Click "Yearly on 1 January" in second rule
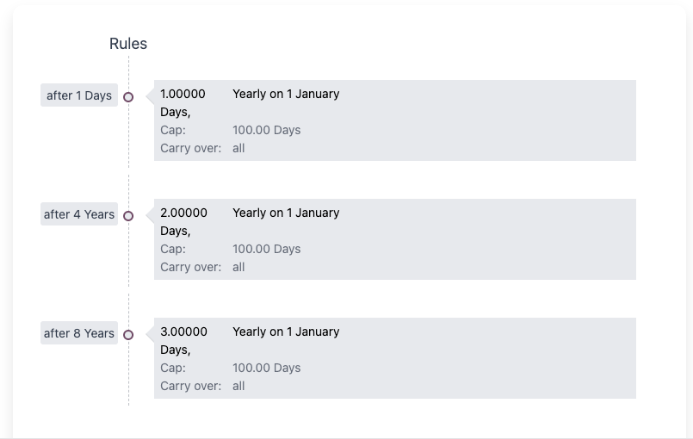Image resolution: width=693 pixels, height=439 pixels. 286,213
